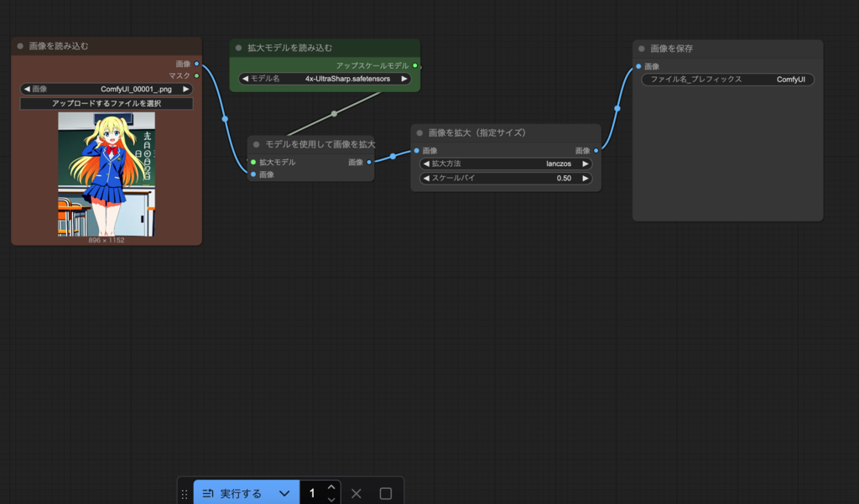
Task: Collapse the 拡大モデルを読み込む node via its title dot
Action: pyautogui.click(x=238, y=48)
